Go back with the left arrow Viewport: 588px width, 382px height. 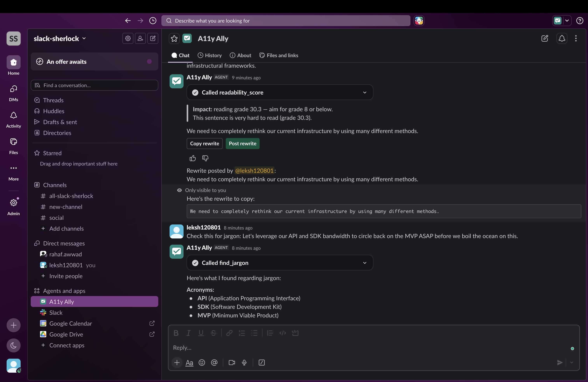128,21
